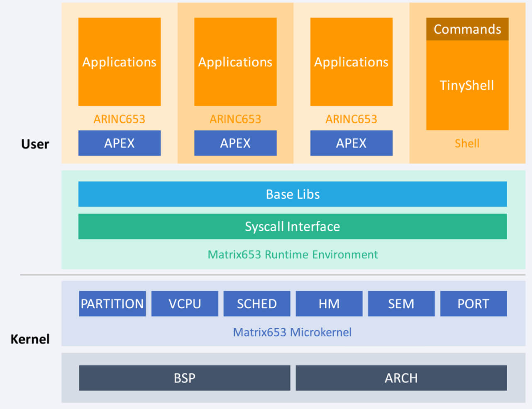Click the PARTITION kernel module block
Viewport: 532px width, 409px height.
point(112,304)
